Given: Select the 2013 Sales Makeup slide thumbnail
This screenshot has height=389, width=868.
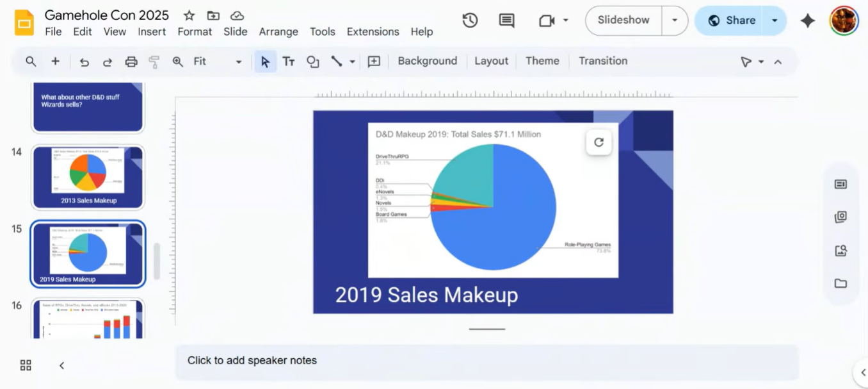Looking at the screenshot, I should point(88,177).
